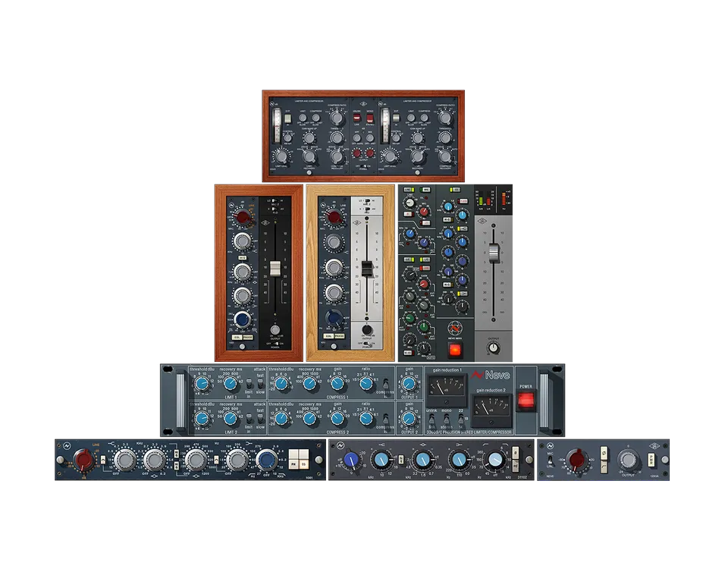Click the EQL button on the light-wood 1073
728x572 pixels.
click(x=328, y=335)
